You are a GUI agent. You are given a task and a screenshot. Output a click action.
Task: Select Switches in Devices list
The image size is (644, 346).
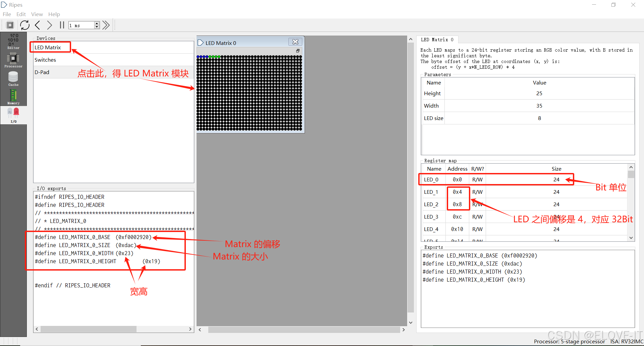coord(113,60)
